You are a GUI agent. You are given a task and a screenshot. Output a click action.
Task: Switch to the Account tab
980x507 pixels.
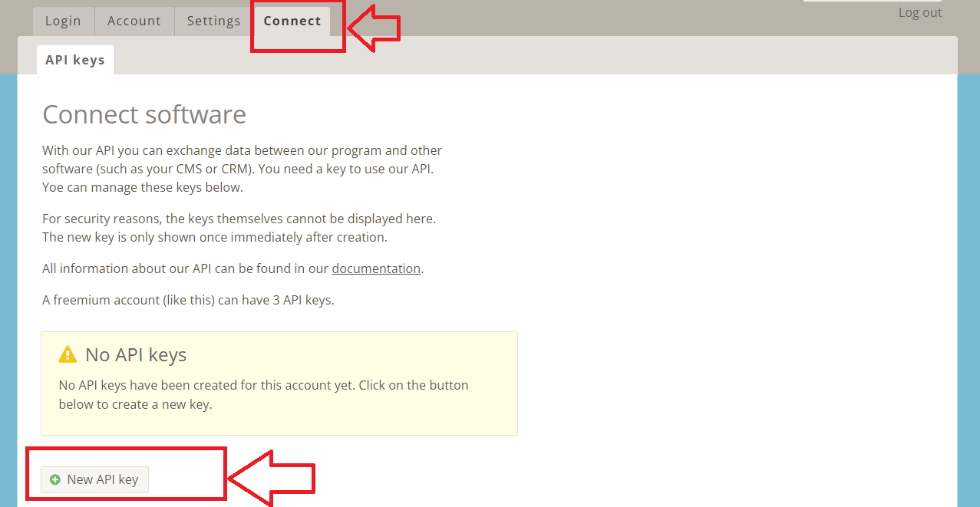coord(134,21)
